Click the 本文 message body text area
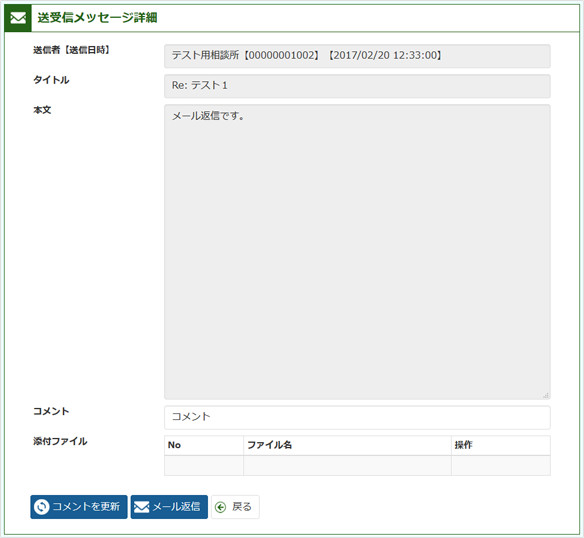 (x=357, y=252)
